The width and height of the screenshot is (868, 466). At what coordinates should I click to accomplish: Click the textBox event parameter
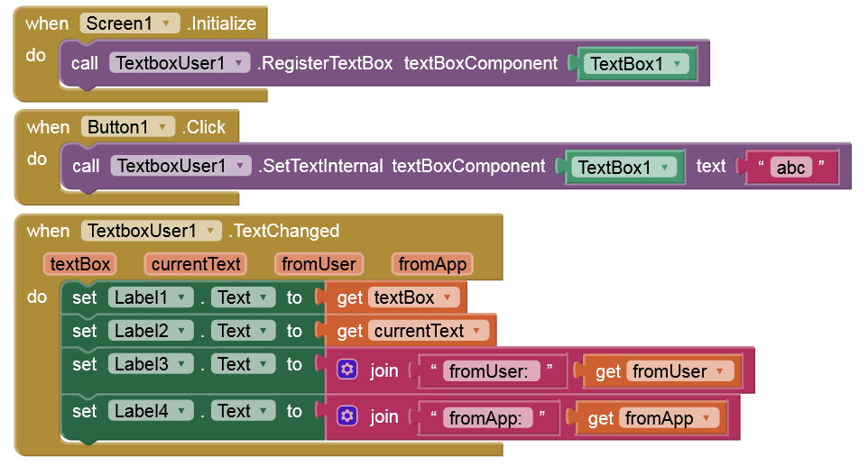80,264
